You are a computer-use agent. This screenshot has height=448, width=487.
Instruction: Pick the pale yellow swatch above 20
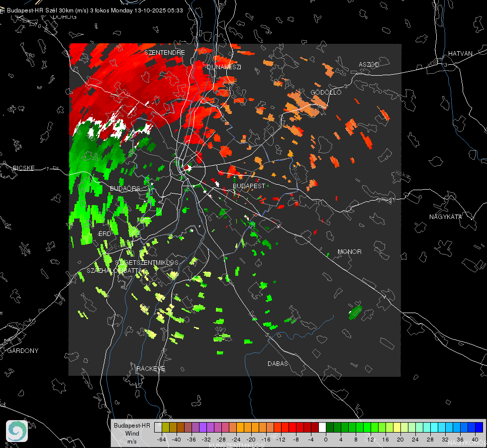(397, 428)
